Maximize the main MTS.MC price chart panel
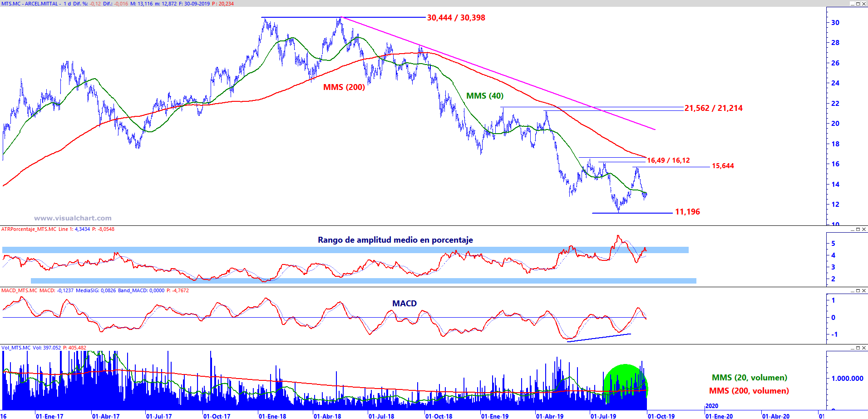 point(858,4)
